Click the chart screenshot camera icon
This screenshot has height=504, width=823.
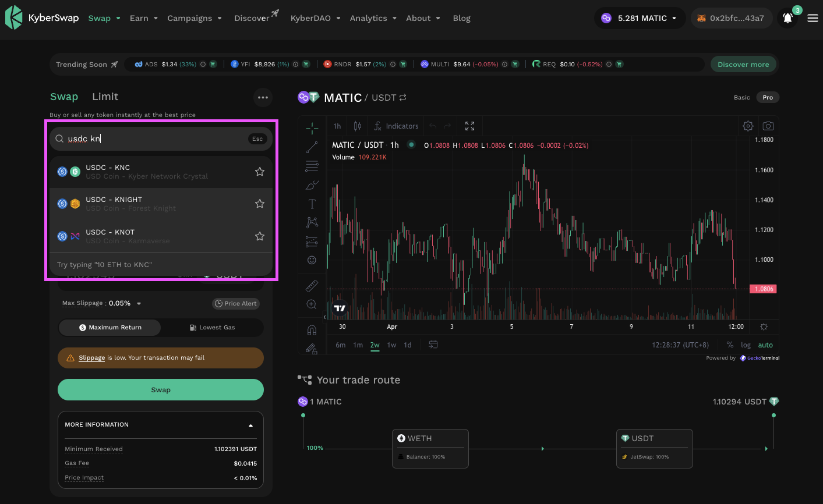point(768,126)
